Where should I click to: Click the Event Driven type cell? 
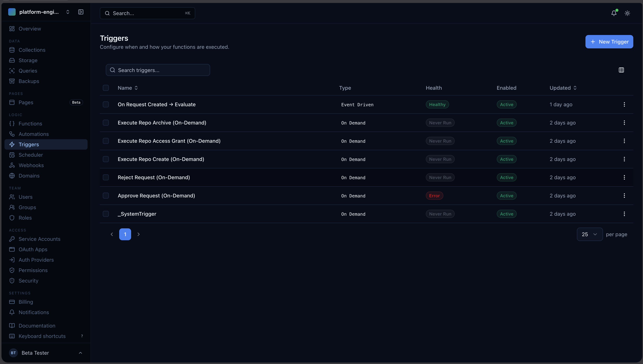point(357,105)
